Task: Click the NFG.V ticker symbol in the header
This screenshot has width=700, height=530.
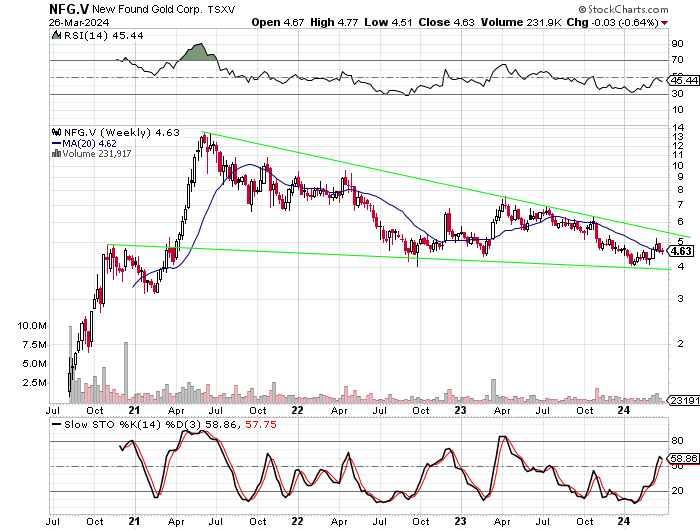Action: 69,8
